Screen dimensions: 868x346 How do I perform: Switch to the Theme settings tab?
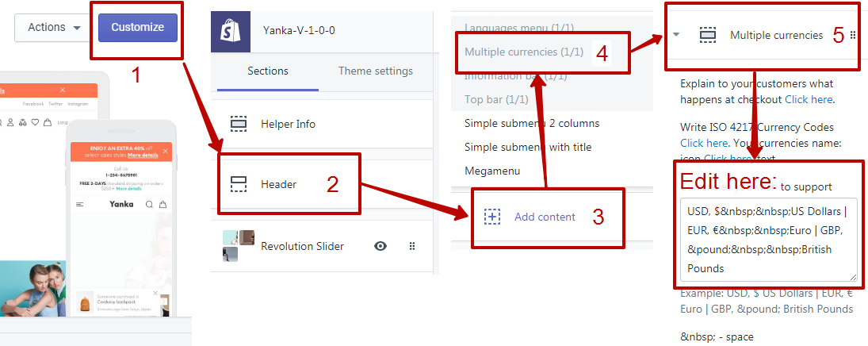(376, 71)
